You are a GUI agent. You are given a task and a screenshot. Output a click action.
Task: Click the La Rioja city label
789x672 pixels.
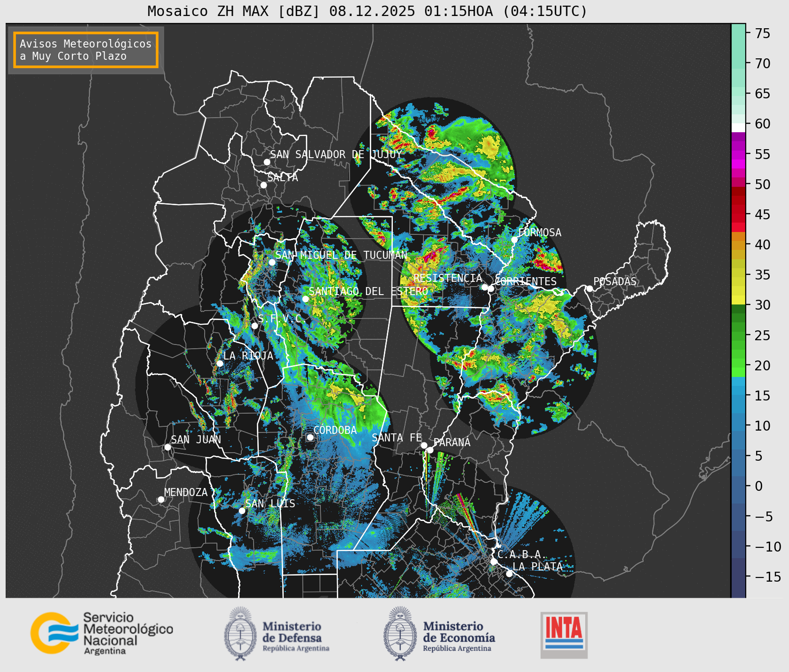248,356
